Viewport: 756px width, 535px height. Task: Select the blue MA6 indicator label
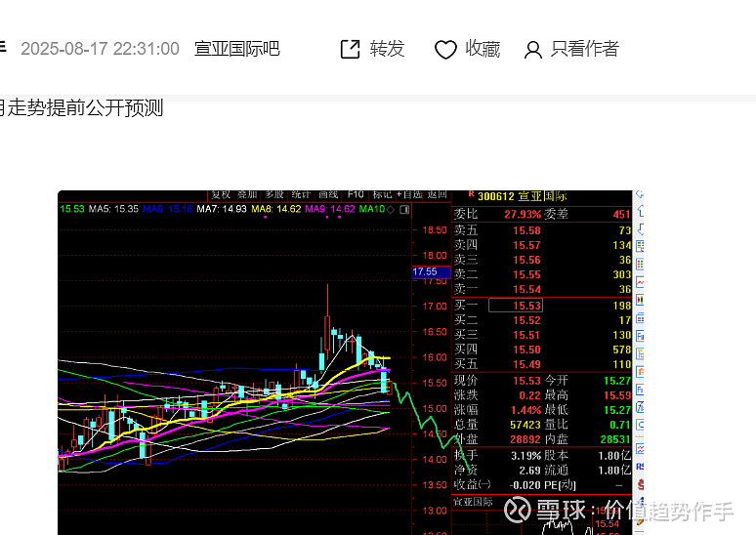click(x=167, y=209)
